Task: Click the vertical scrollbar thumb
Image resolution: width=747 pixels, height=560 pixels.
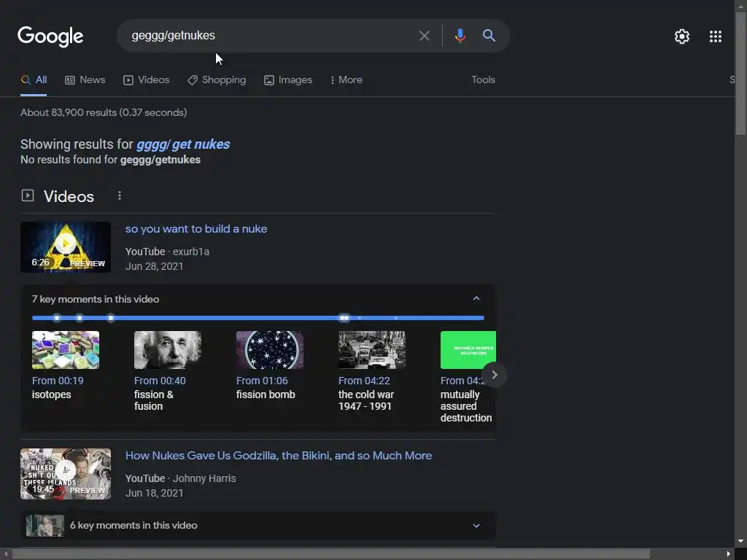Action: [x=740, y=74]
